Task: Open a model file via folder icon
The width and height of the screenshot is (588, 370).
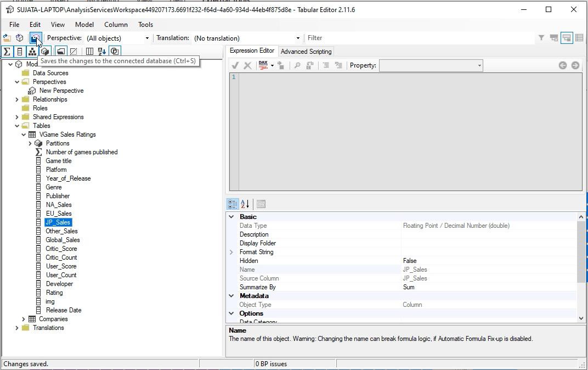Action: tap(7, 38)
